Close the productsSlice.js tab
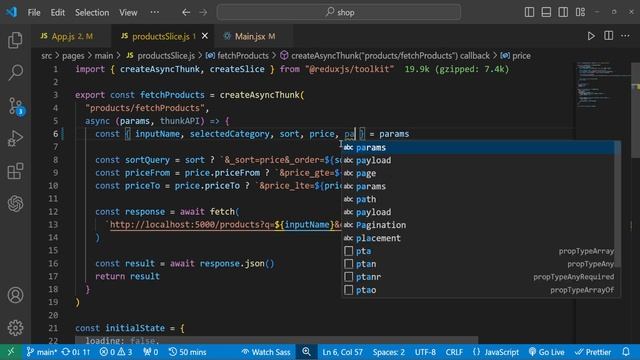Viewport: 640px width, 360px height. (x=204, y=36)
